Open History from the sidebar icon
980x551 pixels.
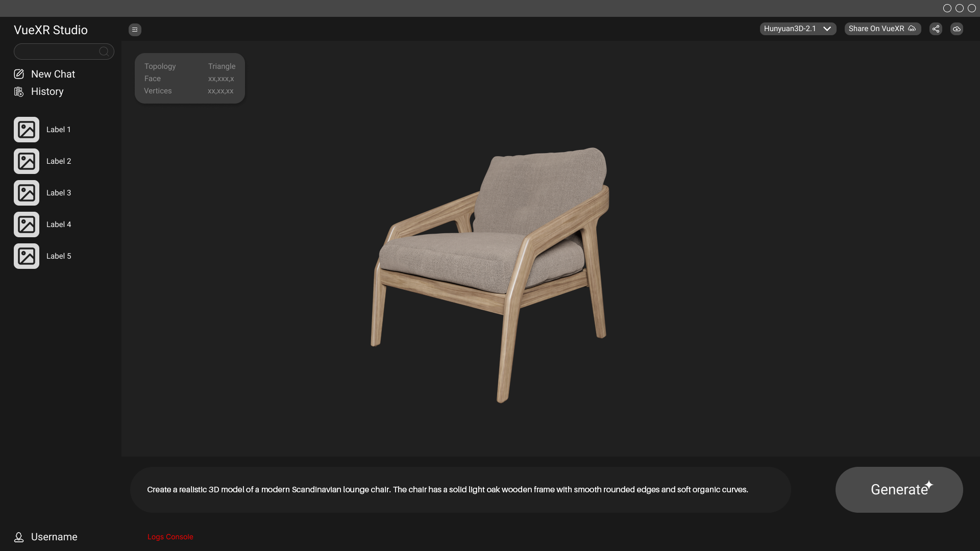coord(18,91)
